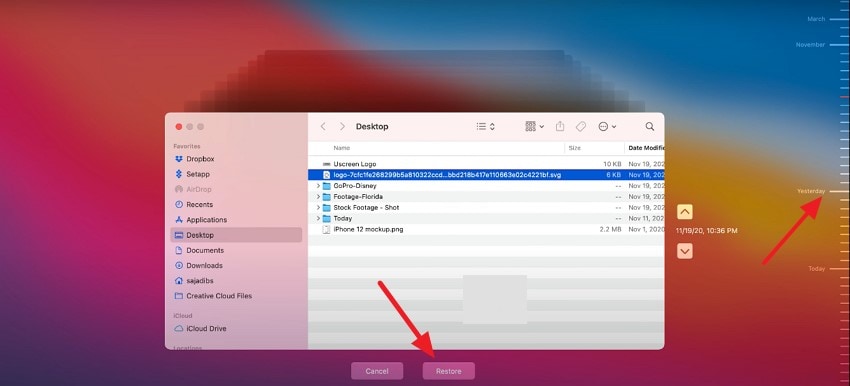Cancel out of Time Machine
850x386 pixels.
(x=377, y=371)
